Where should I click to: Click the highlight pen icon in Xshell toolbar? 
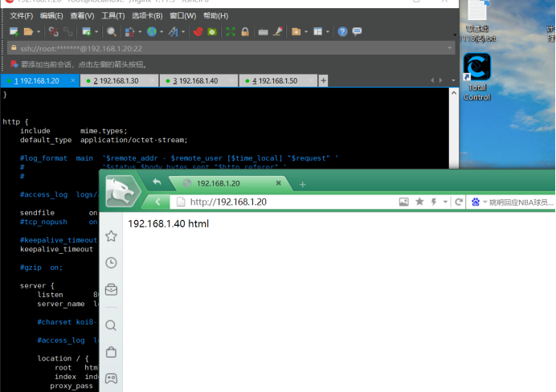[278, 32]
